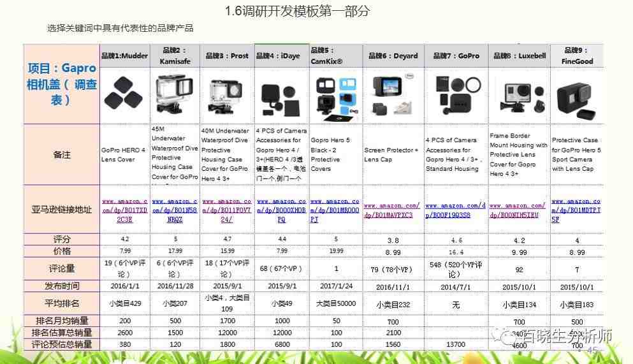The width and height of the screenshot is (633, 364).
Task: Open the Amazon link under brand Mudder
Action: coord(125,210)
